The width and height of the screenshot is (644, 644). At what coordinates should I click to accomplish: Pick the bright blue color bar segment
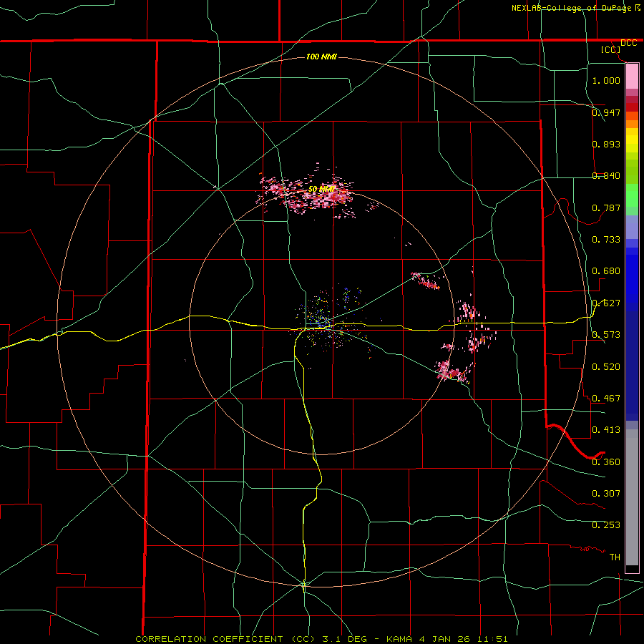[x=632, y=279]
